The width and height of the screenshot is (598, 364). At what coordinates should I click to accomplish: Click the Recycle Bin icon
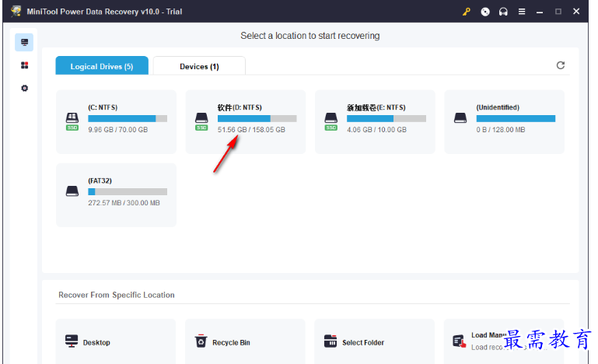pos(201,341)
